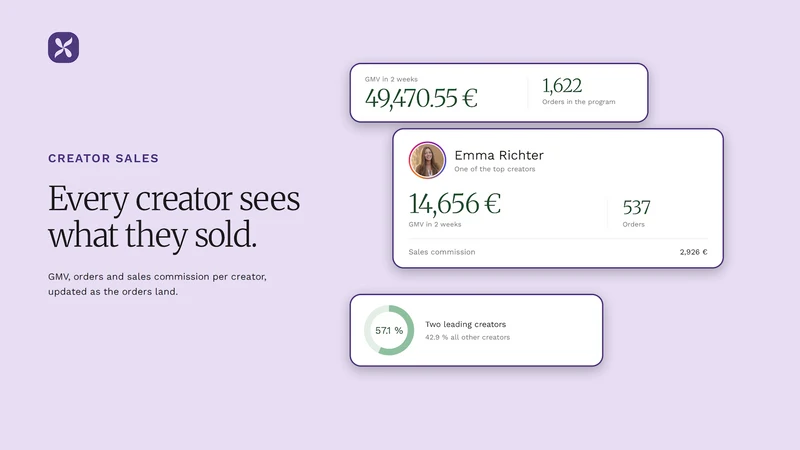Click the 537 orders number
Image resolution: width=800 pixels, height=450 pixels.
pyautogui.click(x=636, y=207)
